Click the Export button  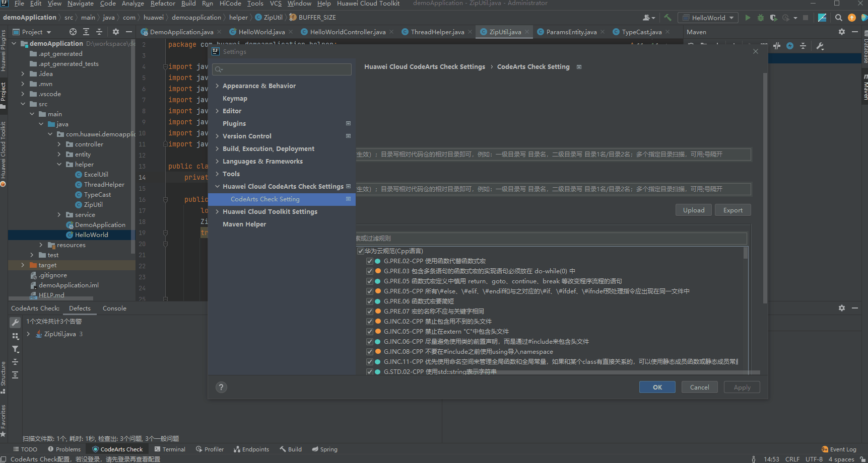click(x=733, y=210)
